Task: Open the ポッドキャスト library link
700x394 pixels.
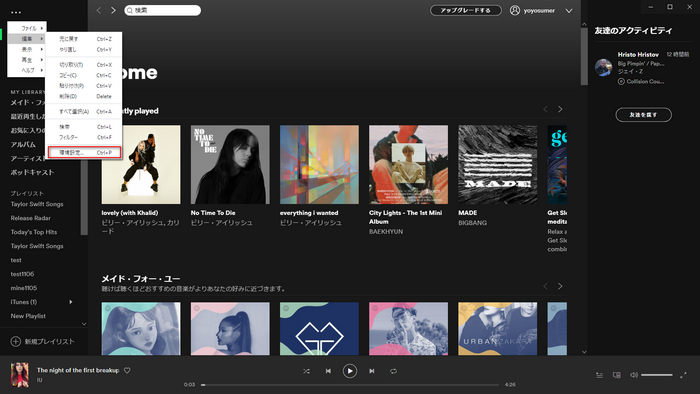Action: (x=33, y=172)
